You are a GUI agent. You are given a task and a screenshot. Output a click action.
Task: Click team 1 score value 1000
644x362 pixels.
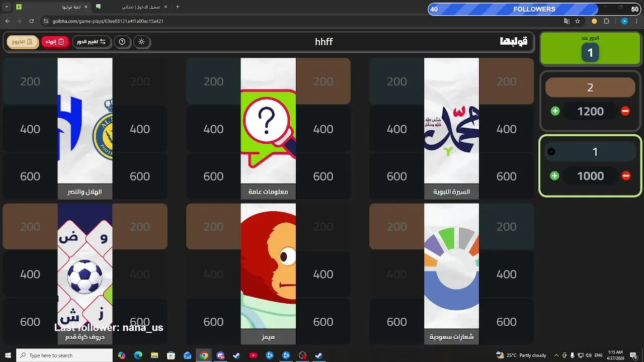coord(590,176)
